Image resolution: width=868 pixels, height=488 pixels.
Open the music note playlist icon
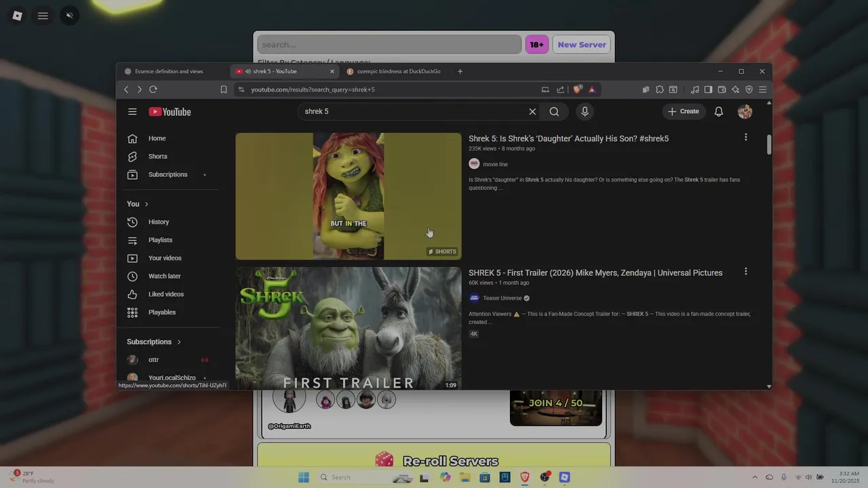[x=695, y=89]
